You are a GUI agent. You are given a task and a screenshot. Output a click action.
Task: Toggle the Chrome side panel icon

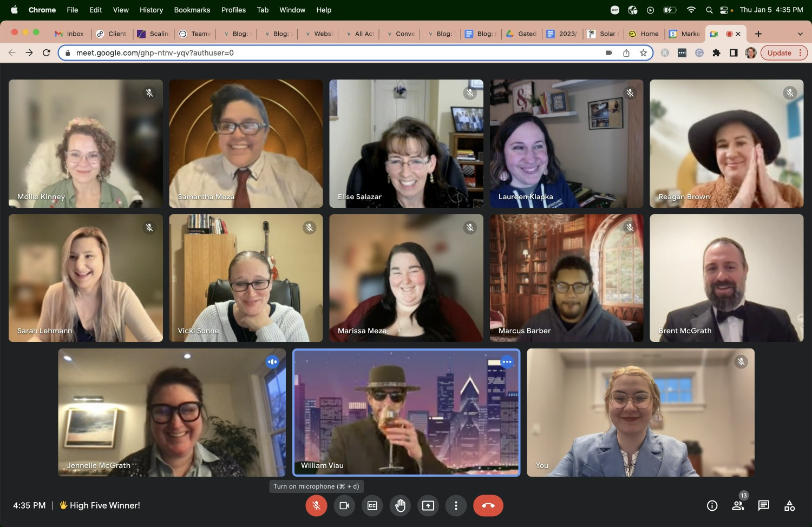tap(734, 52)
